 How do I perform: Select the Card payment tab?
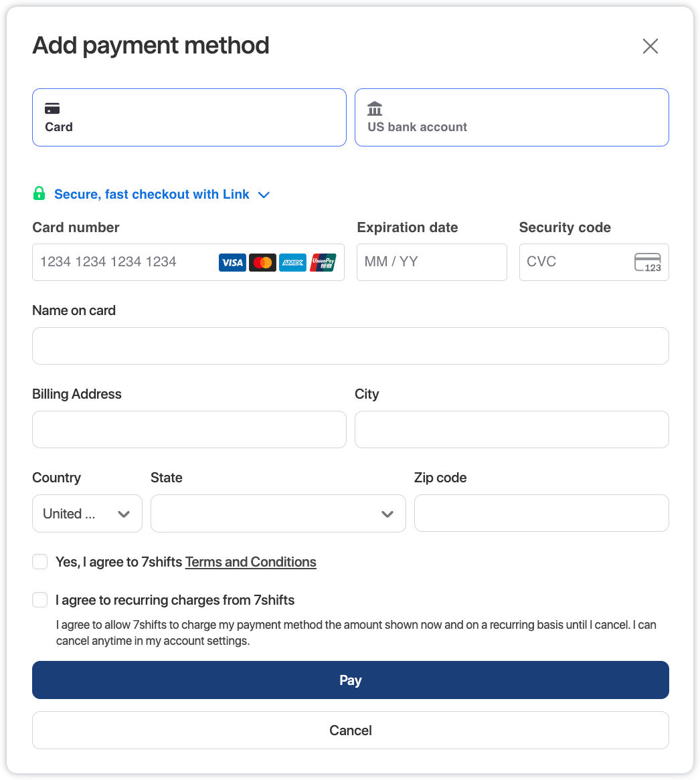coord(189,117)
